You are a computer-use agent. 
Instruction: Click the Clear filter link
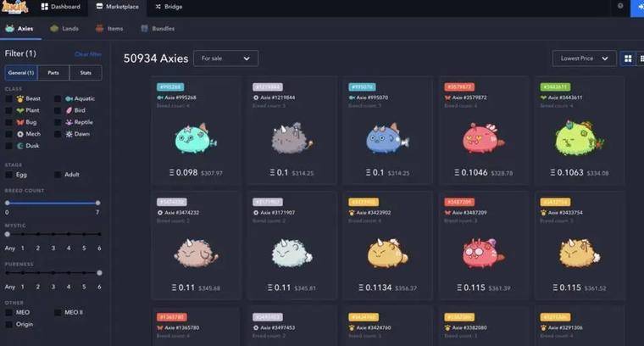point(88,53)
